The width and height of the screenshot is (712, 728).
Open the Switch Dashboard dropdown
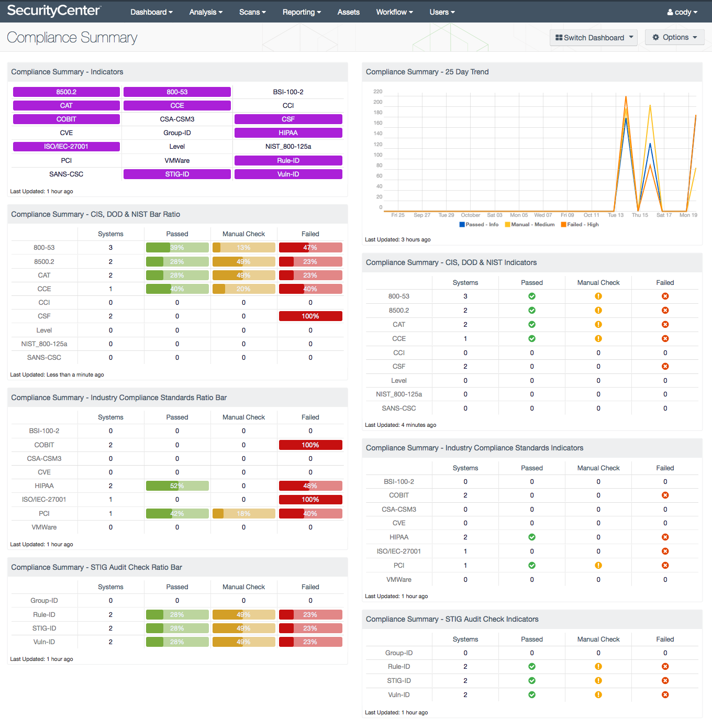(x=594, y=38)
